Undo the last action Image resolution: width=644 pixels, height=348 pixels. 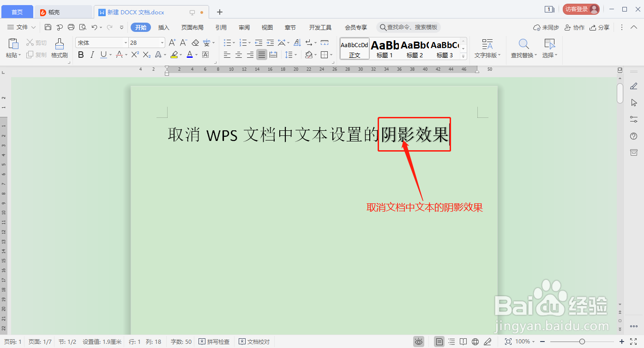94,27
